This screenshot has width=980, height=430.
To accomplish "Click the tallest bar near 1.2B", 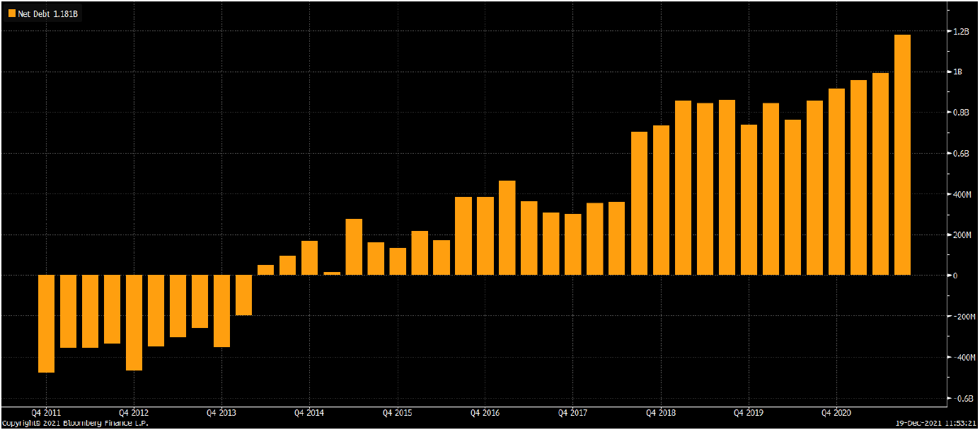I will [902, 154].
